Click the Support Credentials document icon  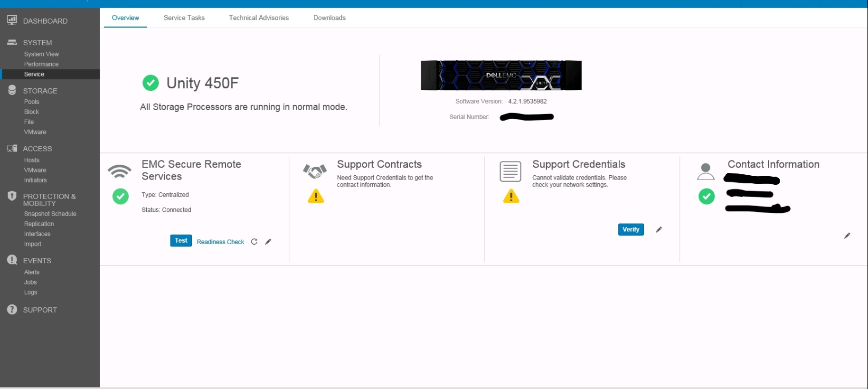(510, 171)
